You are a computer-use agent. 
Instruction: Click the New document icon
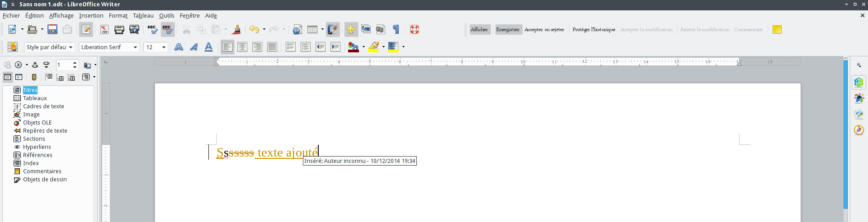12,29
